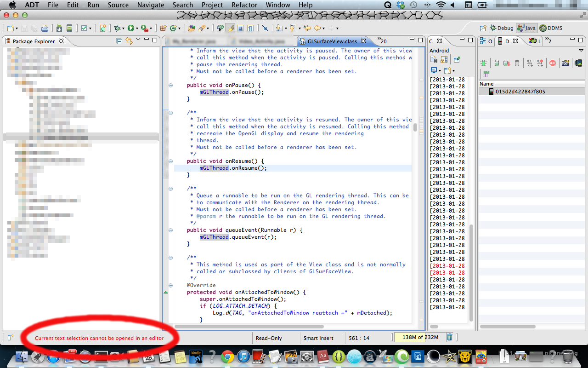Collapse the queueEvent() method fold
This screenshot has height=368, width=588.
tap(170, 230)
